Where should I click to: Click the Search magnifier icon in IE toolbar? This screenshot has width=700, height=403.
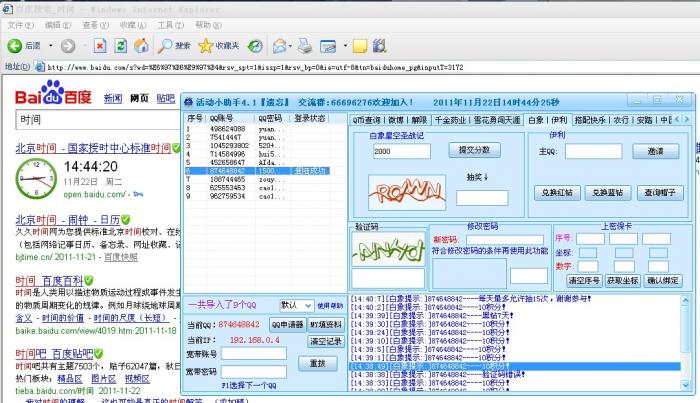pos(165,46)
